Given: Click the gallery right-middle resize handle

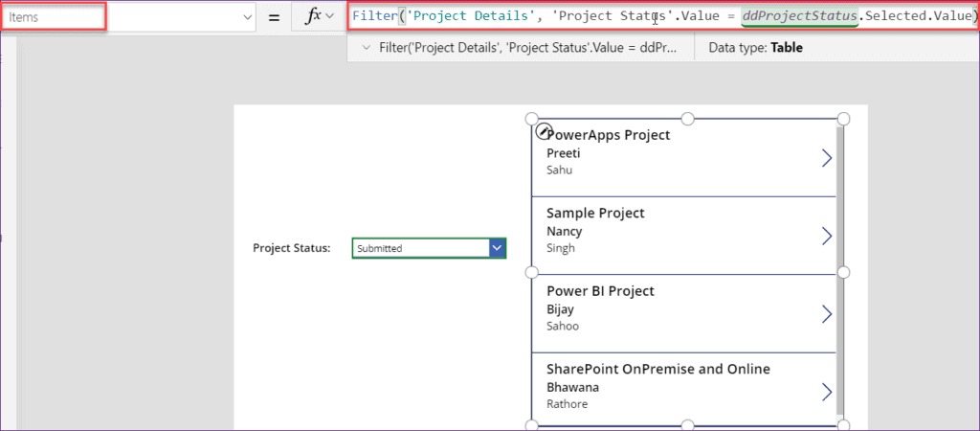Looking at the screenshot, I should 843,273.
